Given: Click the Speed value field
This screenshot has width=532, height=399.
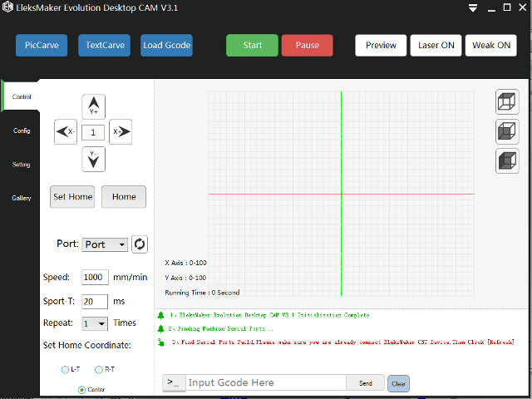Looking at the screenshot, I should click(95, 277).
